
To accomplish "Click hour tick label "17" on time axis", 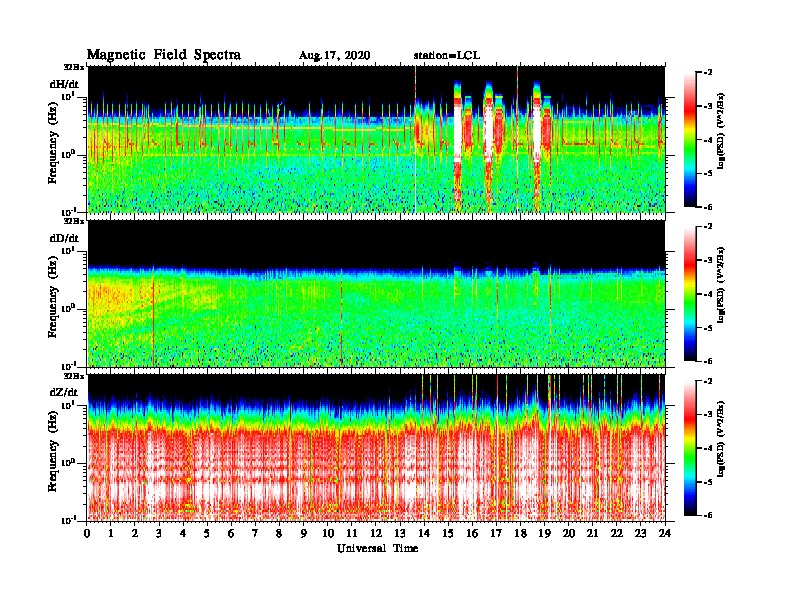I will 496,533.
